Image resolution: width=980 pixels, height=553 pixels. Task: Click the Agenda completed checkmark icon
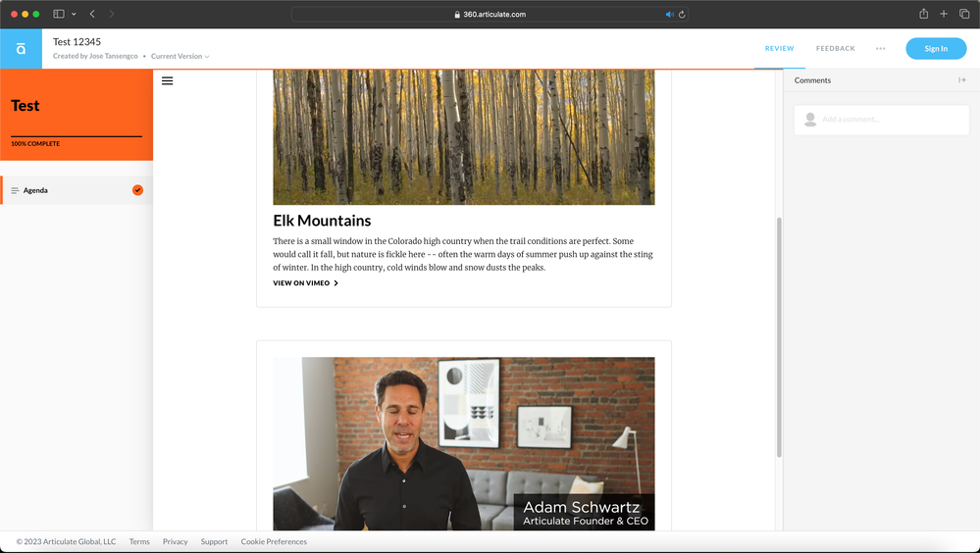tap(137, 190)
